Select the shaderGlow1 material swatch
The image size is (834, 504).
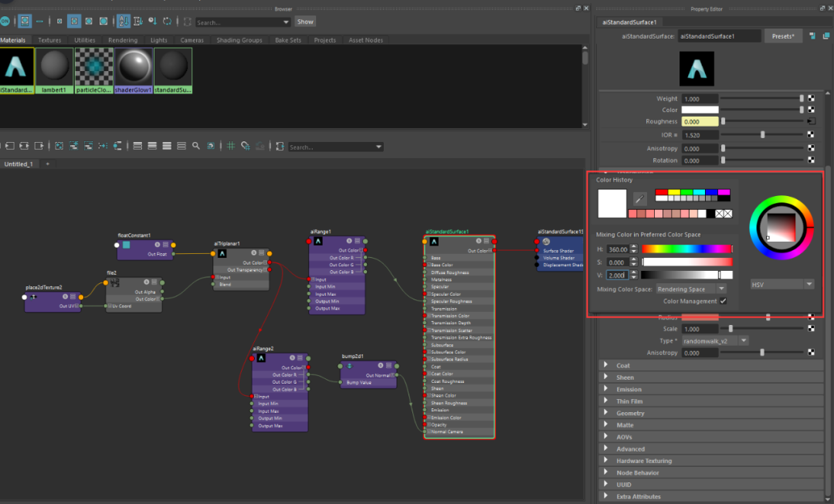point(134,71)
